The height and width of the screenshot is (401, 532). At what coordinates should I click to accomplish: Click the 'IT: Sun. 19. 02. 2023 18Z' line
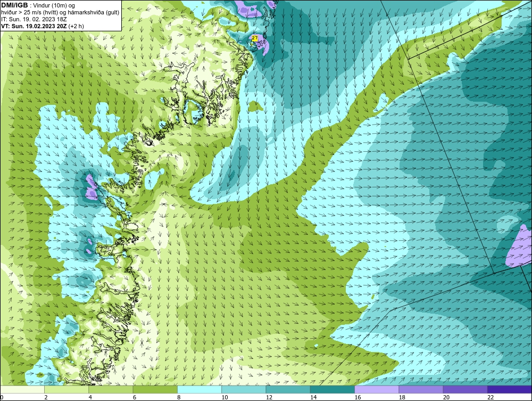pos(34,19)
